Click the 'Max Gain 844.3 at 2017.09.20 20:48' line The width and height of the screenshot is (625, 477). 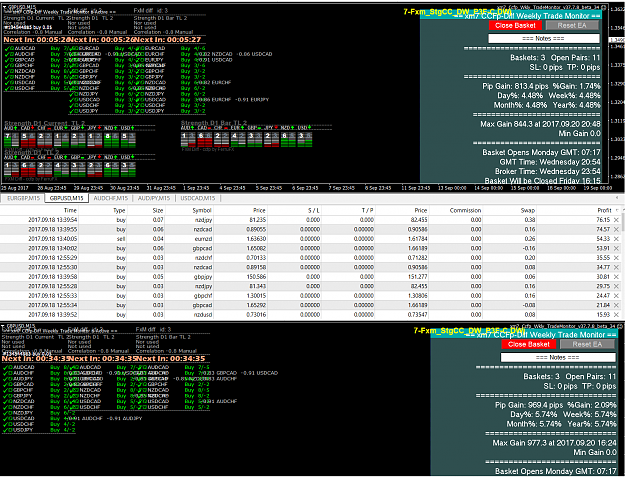point(540,124)
